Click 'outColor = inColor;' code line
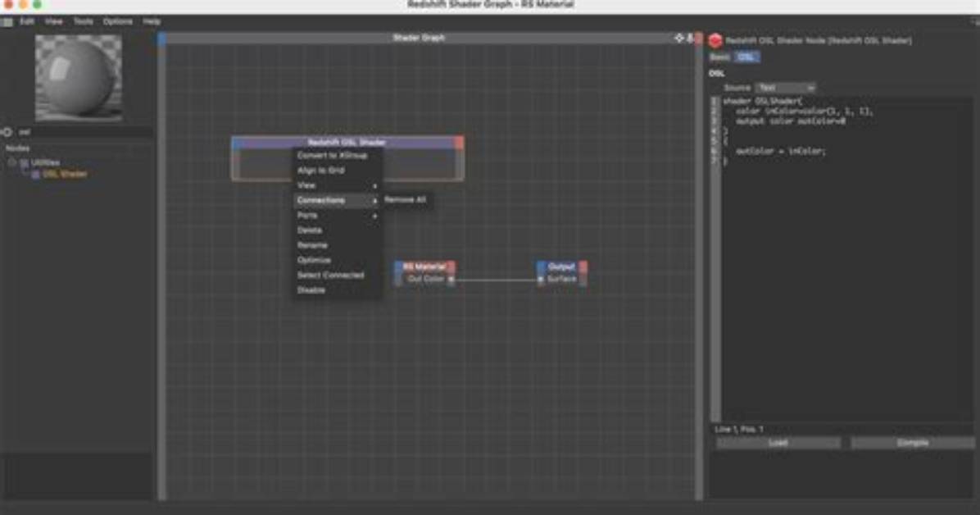Viewport: 980px width, 515px height. (x=781, y=152)
